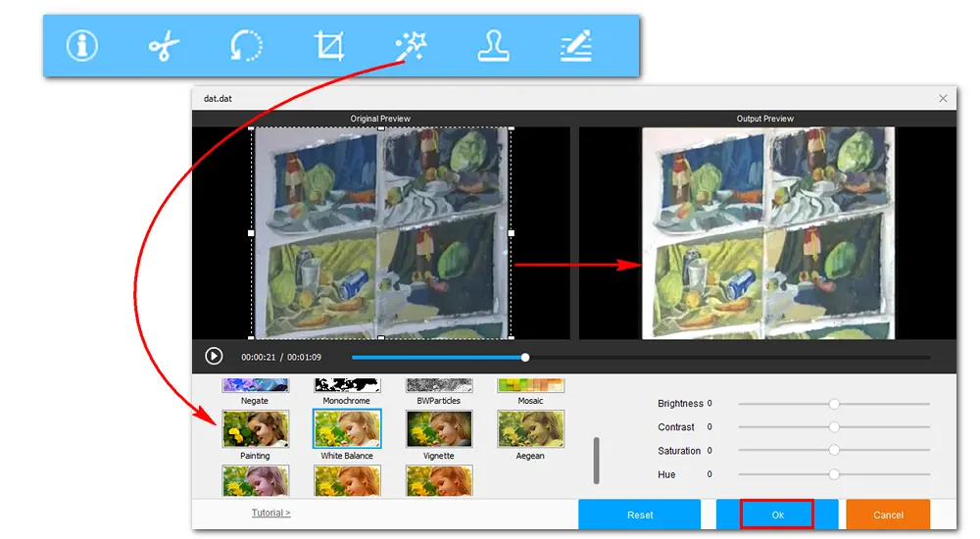This screenshot has width=980, height=539.
Task: Click the dat.dat window title
Action: pos(218,98)
